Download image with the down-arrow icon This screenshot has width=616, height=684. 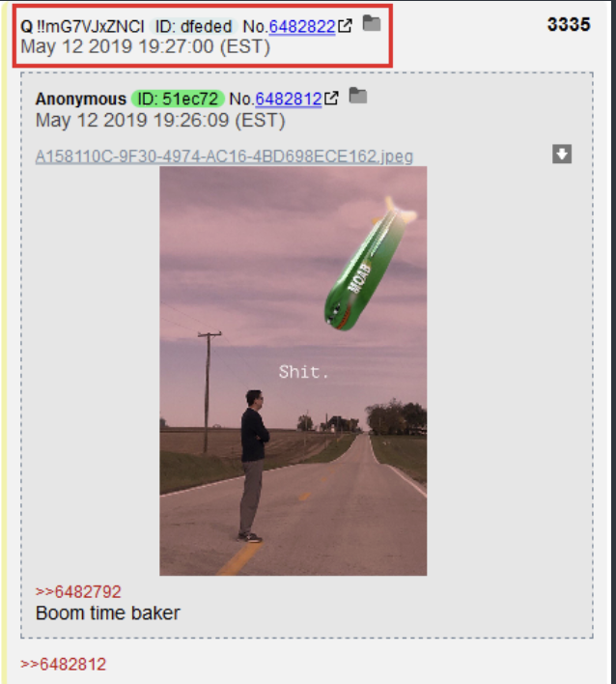pos(562,154)
